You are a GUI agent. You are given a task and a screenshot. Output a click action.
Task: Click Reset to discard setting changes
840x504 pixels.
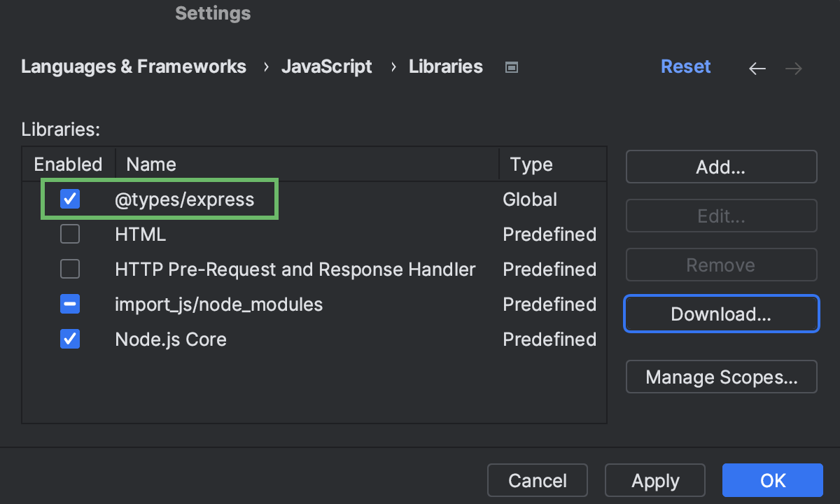[x=685, y=66]
